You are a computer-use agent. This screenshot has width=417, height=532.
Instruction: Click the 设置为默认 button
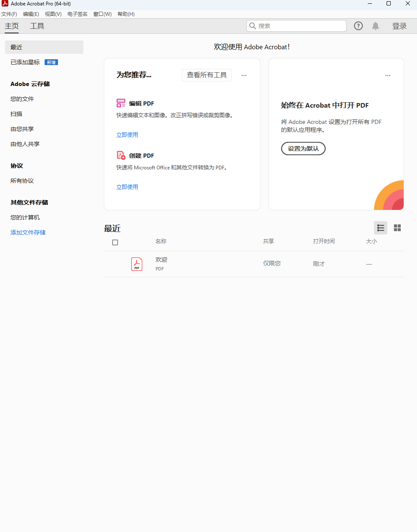click(x=303, y=149)
